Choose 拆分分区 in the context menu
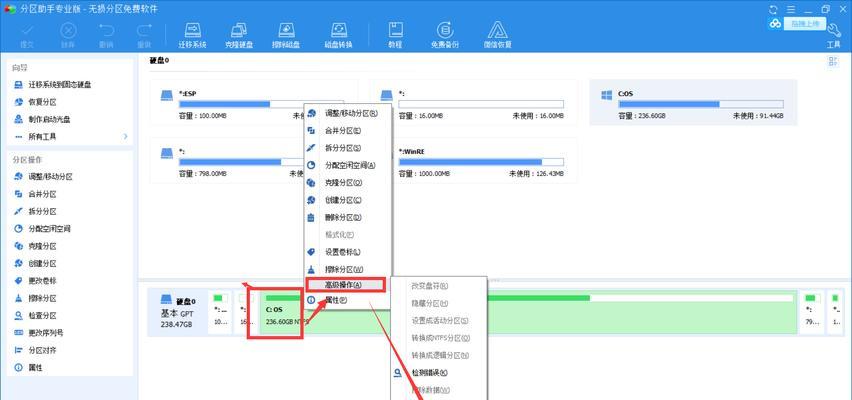The height and width of the screenshot is (400, 852). click(x=347, y=148)
